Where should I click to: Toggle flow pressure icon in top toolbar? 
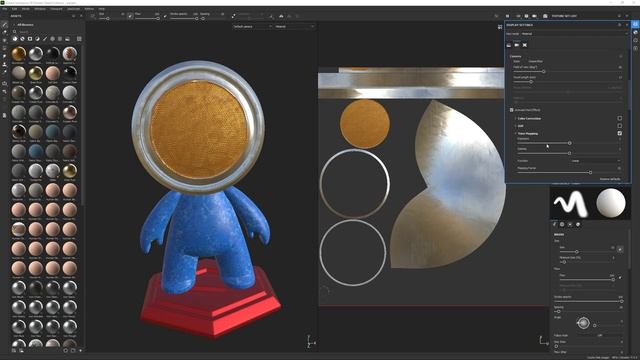pos(165,16)
